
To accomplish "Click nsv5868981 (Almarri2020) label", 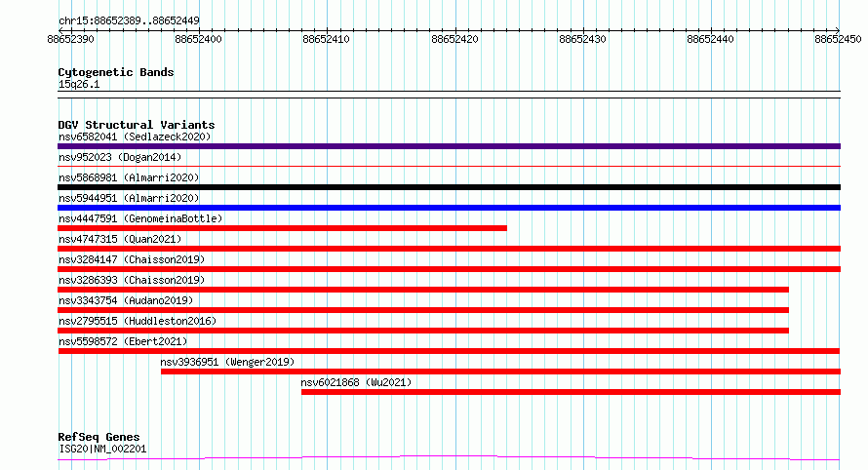I will 129,177.
